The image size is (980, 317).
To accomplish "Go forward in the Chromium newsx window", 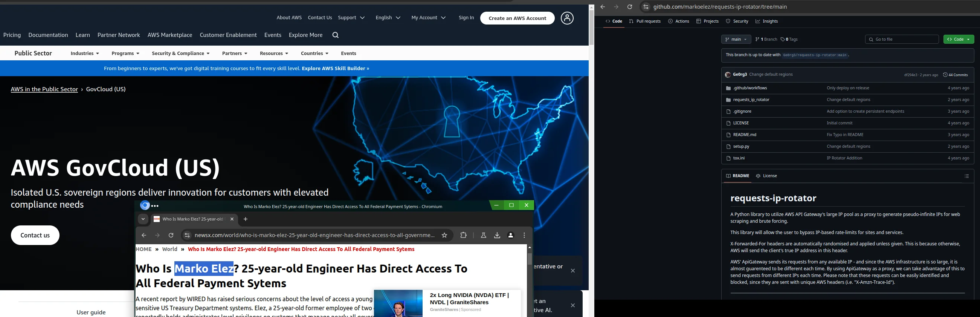I will tap(157, 235).
